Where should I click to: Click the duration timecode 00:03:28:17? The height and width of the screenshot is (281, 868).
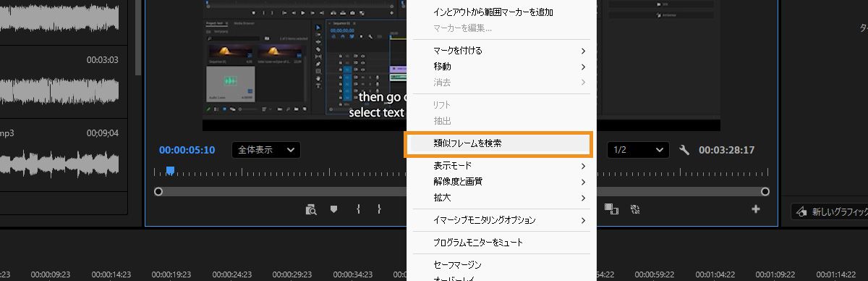click(x=727, y=150)
